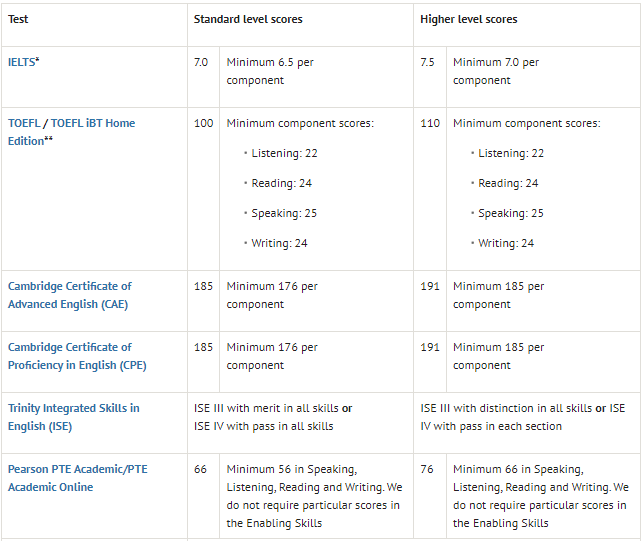Click the 'Standard level scores' header
Viewport: 641px width, 541px height.
[x=248, y=19]
